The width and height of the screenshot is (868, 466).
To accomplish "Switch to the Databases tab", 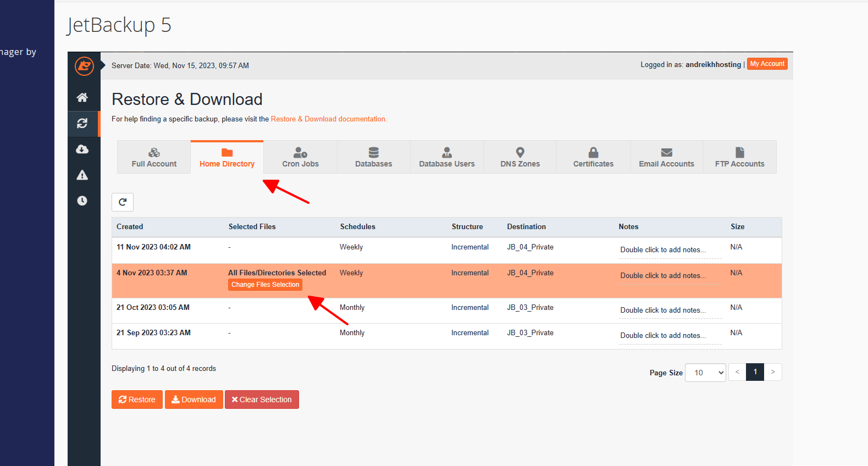I will 374,157.
